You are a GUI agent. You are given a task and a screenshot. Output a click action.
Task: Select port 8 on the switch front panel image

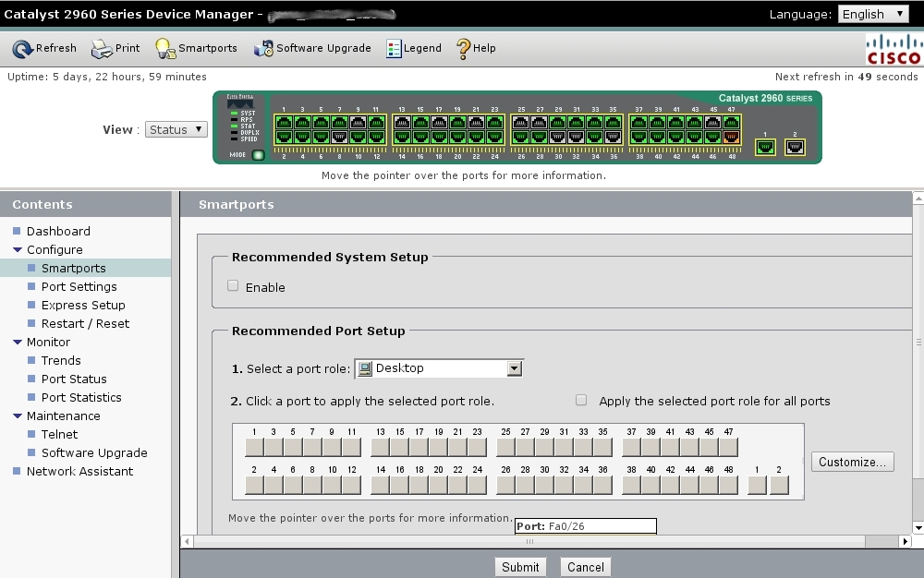point(339,138)
